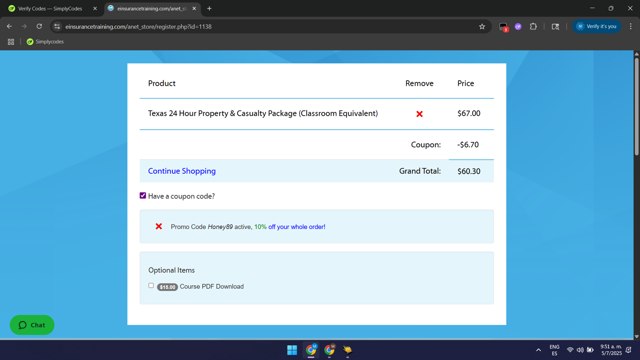Click the page vertical scrollbar thumb

636,106
